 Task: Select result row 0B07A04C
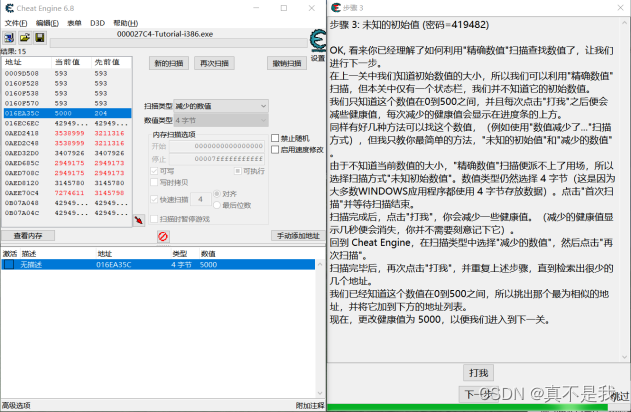click(67, 213)
